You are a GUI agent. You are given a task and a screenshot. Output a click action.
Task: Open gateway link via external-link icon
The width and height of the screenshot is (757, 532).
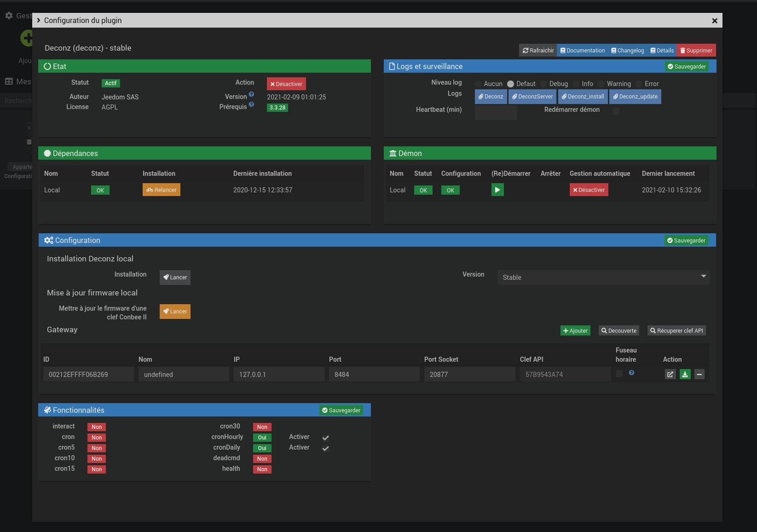[670, 375]
